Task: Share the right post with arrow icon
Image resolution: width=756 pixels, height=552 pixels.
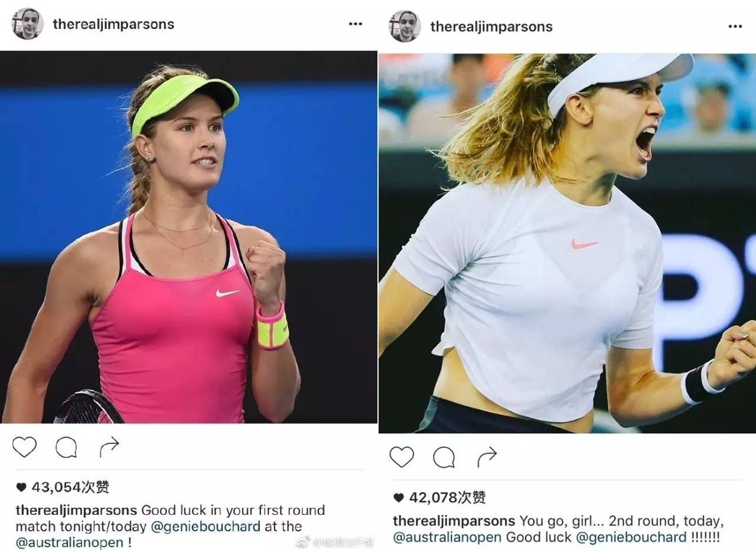Action: click(487, 456)
